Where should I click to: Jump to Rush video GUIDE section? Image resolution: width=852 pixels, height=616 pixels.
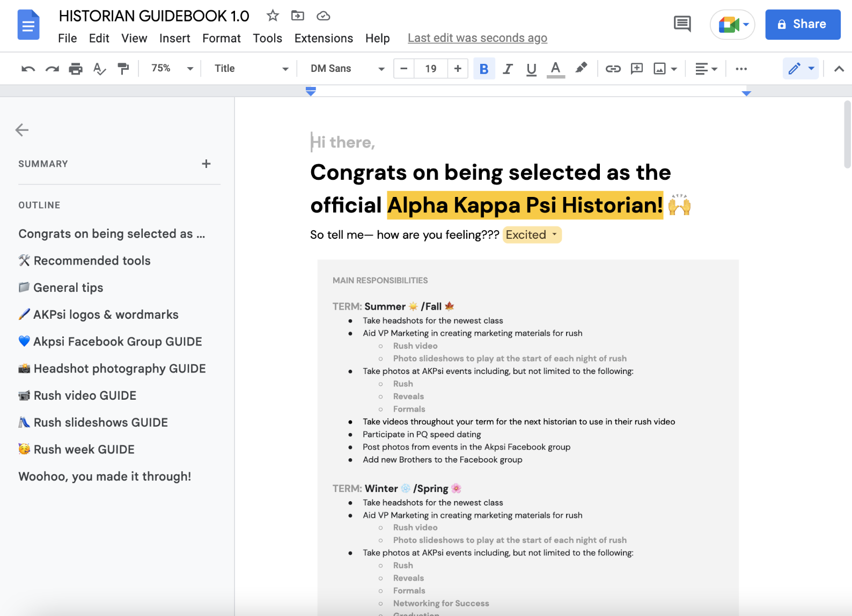78,395
